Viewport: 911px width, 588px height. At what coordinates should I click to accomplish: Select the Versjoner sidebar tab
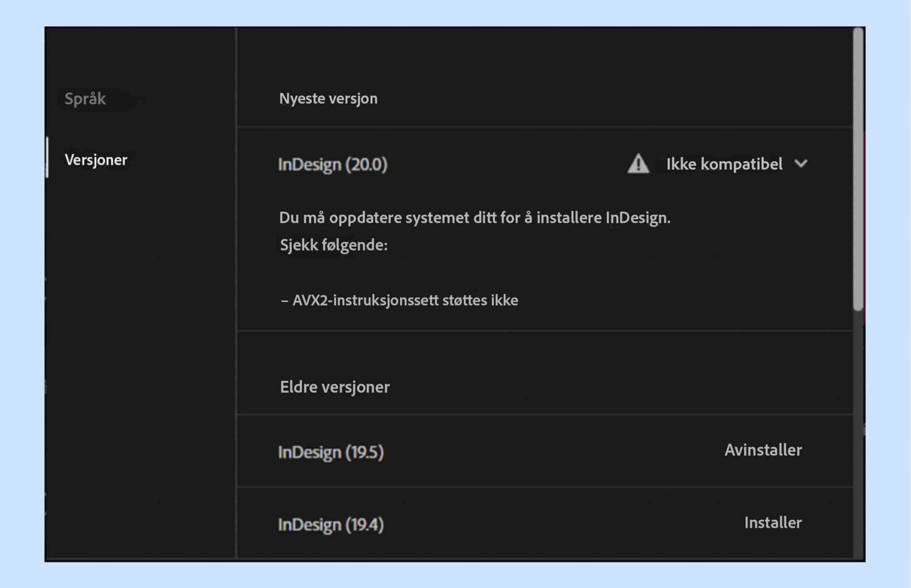tap(96, 160)
